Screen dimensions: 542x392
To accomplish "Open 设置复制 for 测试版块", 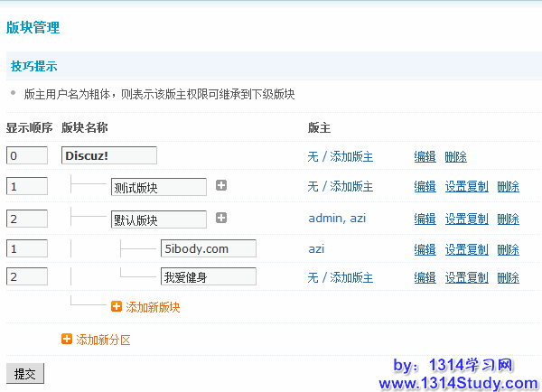I will (466, 187).
